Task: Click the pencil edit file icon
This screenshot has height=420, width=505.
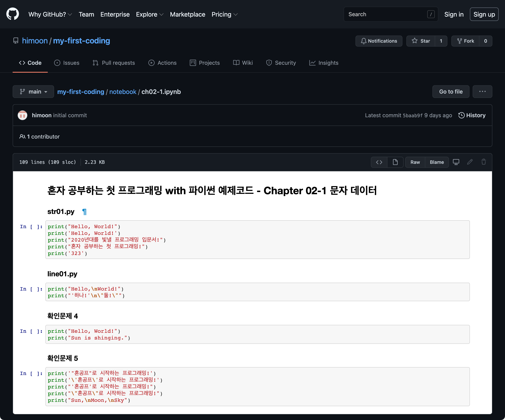Action: [470, 162]
